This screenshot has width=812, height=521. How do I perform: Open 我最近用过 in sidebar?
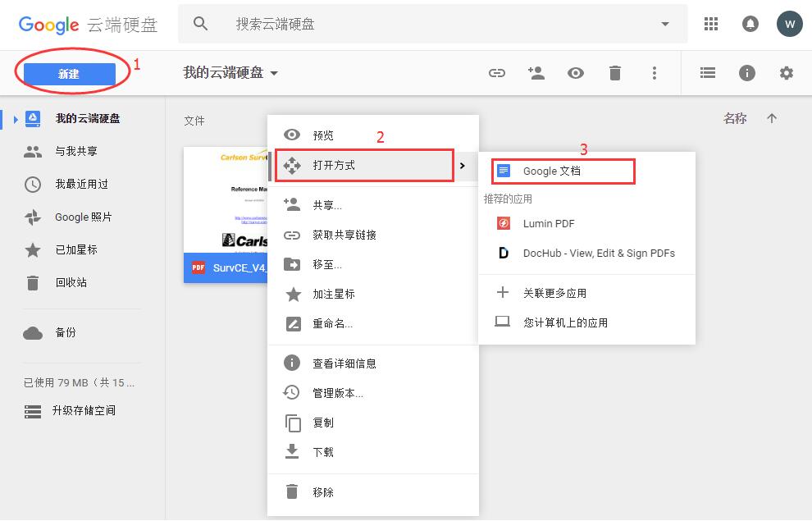tap(81, 185)
